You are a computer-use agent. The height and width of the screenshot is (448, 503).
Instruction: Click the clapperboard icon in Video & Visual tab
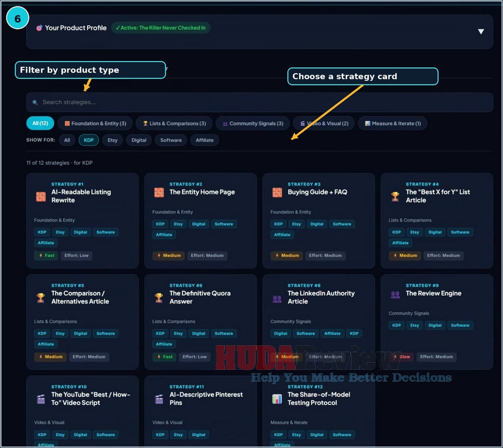click(x=302, y=123)
